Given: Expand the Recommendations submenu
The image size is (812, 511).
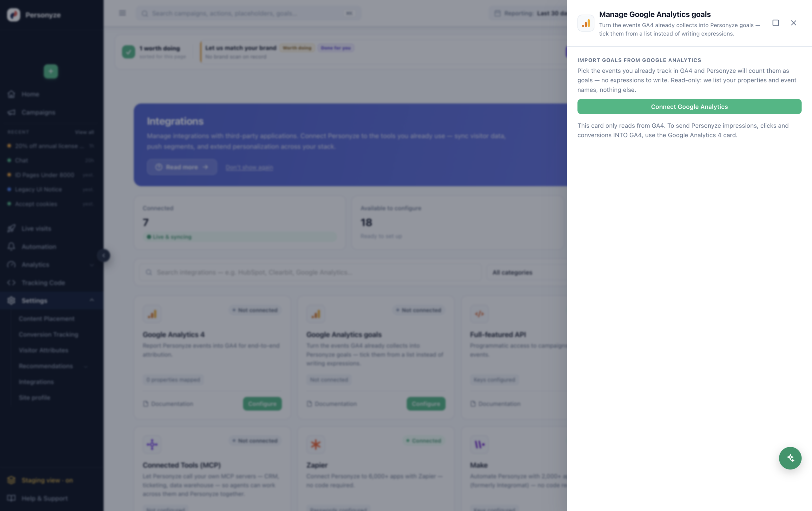Looking at the screenshot, I should 86,366.
